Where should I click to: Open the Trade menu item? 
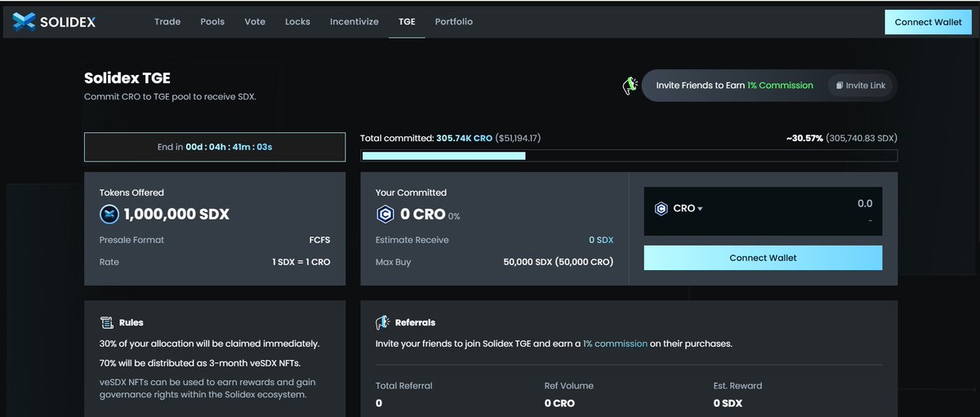(167, 22)
